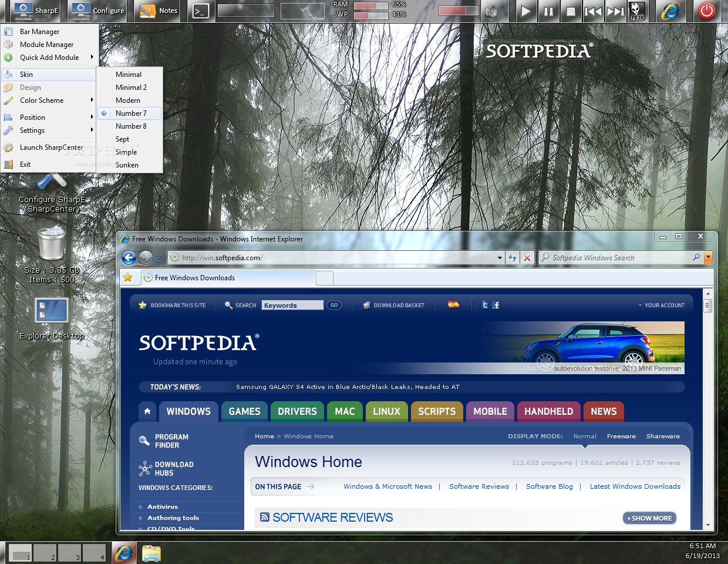Open the Favorites star icon
Viewport: 728px width, 564px height.
click(x=128, y=277)
